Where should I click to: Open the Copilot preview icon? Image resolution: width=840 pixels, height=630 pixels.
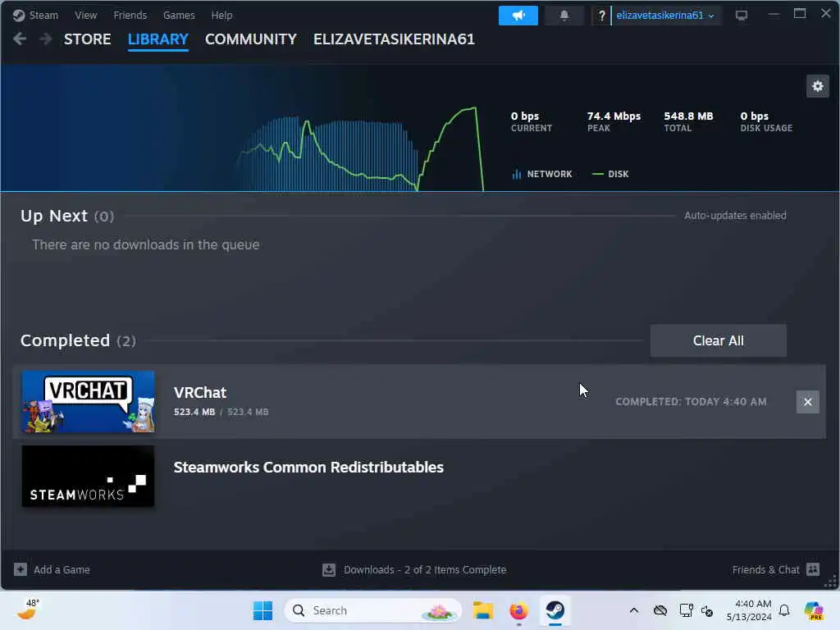point(814,610)
